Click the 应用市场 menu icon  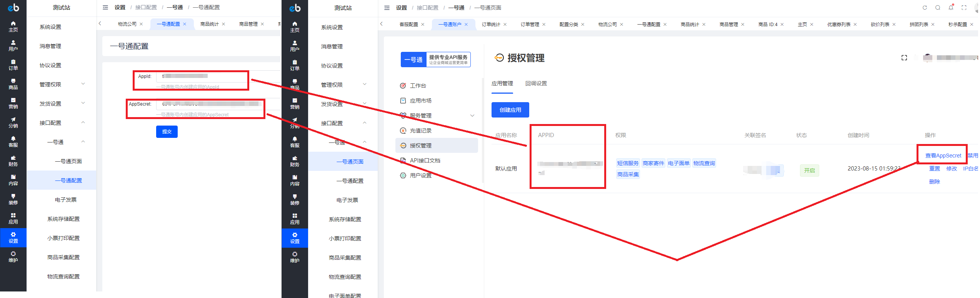point(403,101)
